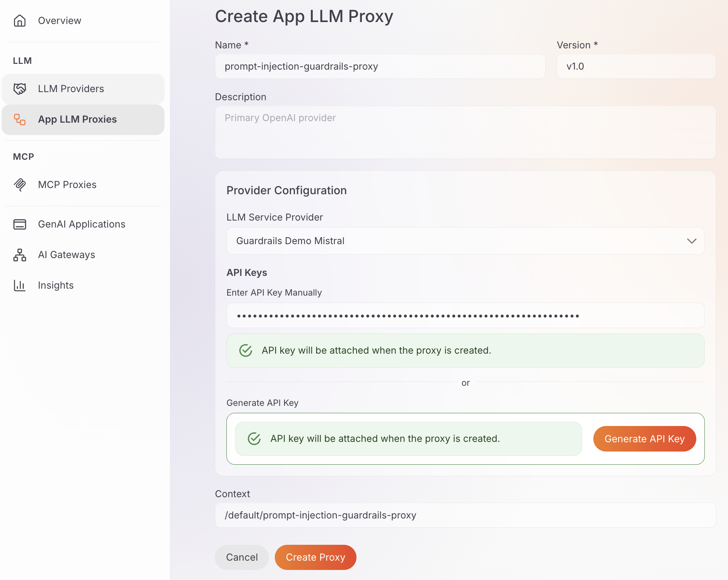Screen dimensions: 728x580
Task: Click the Context path field
Action: (x=465, y=515)
